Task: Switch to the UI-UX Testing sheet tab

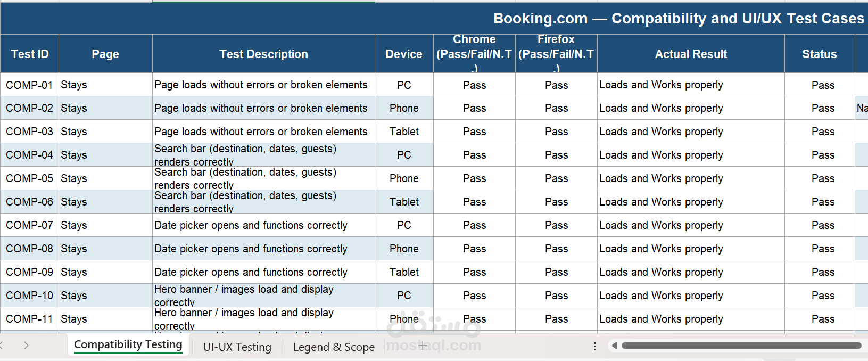Action: (x=237, y=347)
